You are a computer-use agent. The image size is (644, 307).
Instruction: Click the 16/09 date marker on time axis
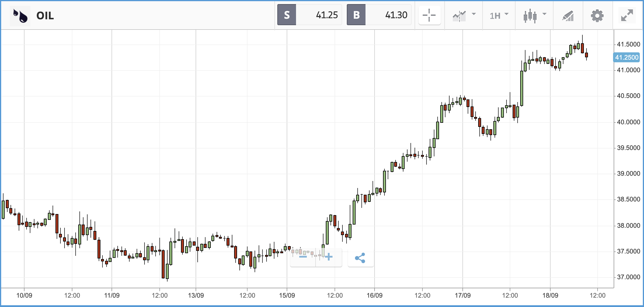375,295
